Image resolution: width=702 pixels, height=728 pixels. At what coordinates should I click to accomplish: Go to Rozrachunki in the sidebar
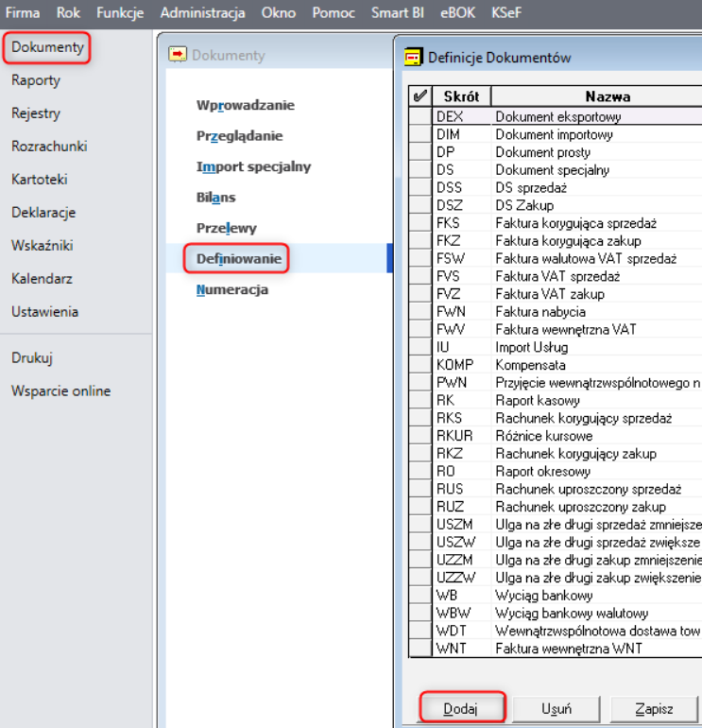pos(49,147)
